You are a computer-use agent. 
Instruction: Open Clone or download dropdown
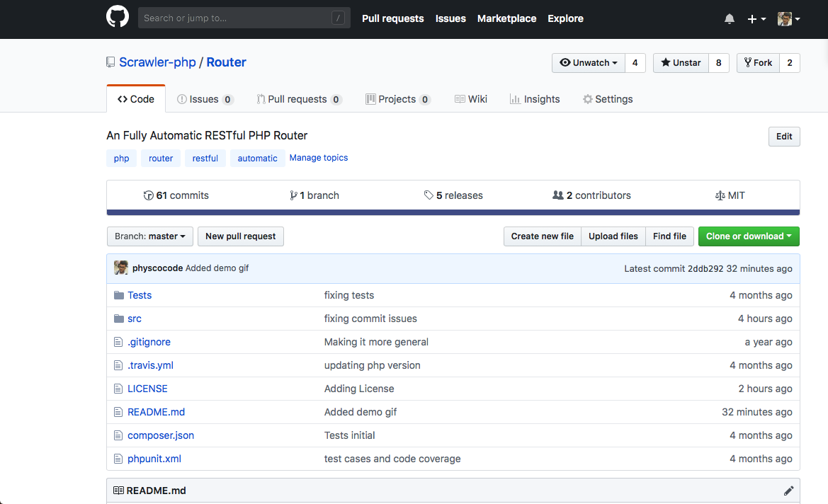pos(749,236)
